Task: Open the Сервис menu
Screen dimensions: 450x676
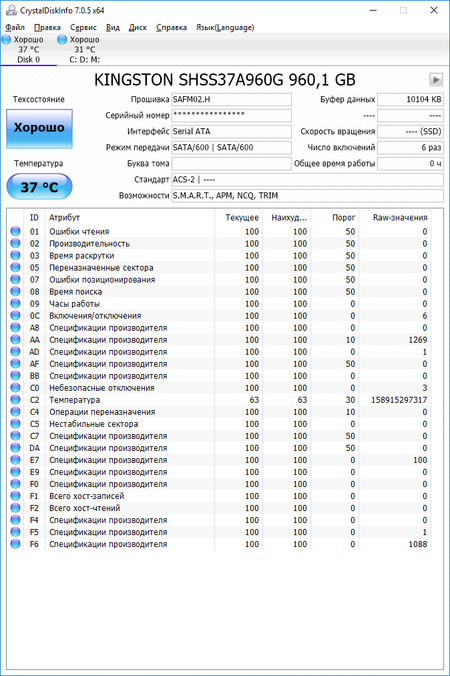Action: (x=84, y=27)
